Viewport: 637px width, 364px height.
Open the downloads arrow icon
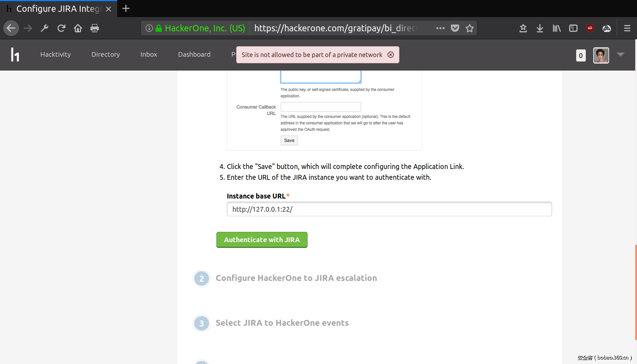coord(540,28)
